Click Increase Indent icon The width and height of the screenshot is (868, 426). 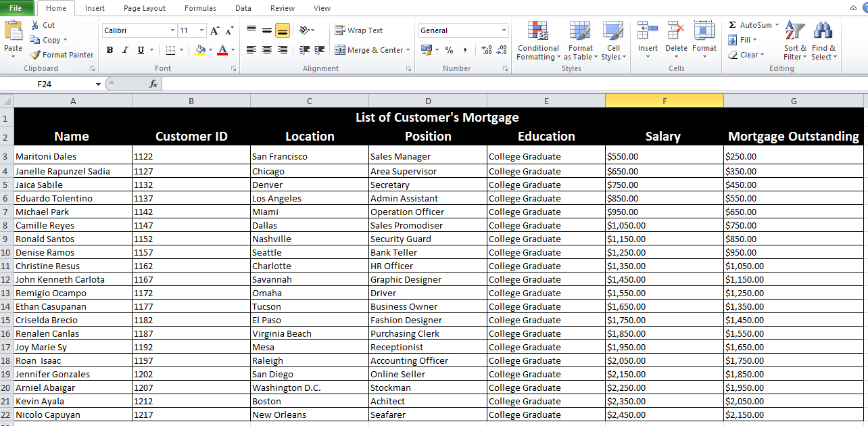click(x=320, y=50)
